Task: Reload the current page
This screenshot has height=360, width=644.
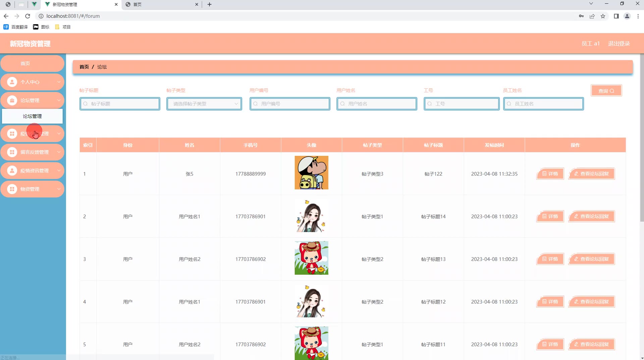Action: click(28, 16)
